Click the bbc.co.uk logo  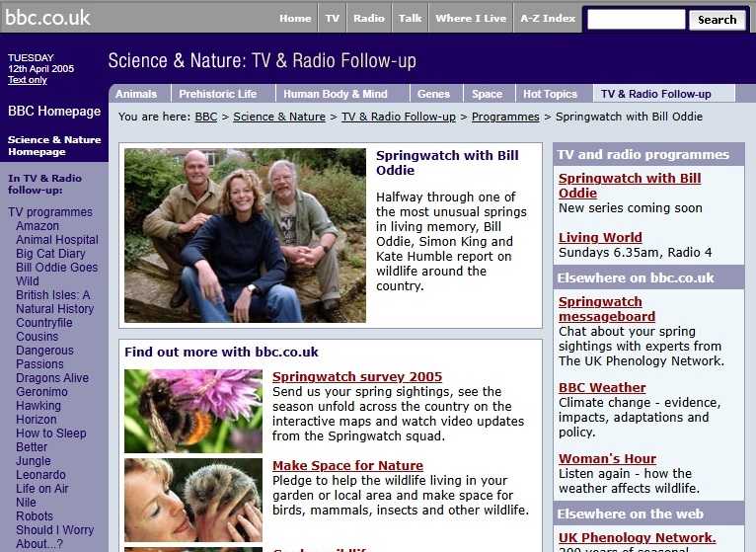coord(47,18)
